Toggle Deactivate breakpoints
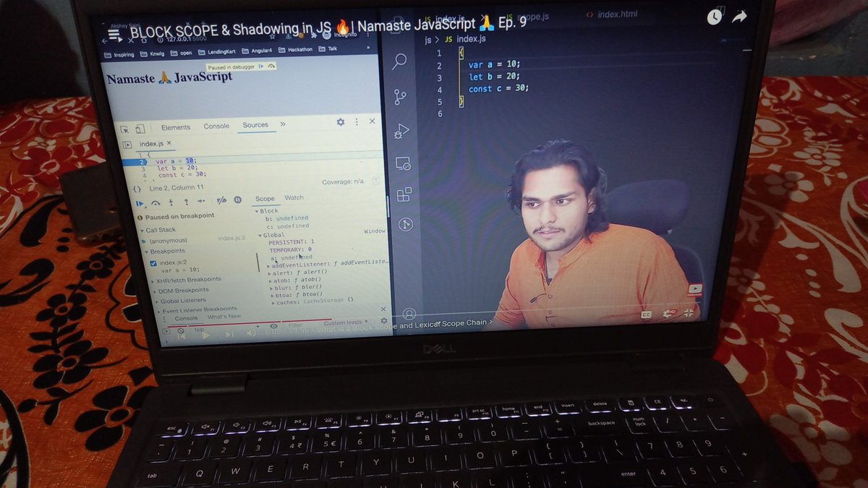 (222, 200)
